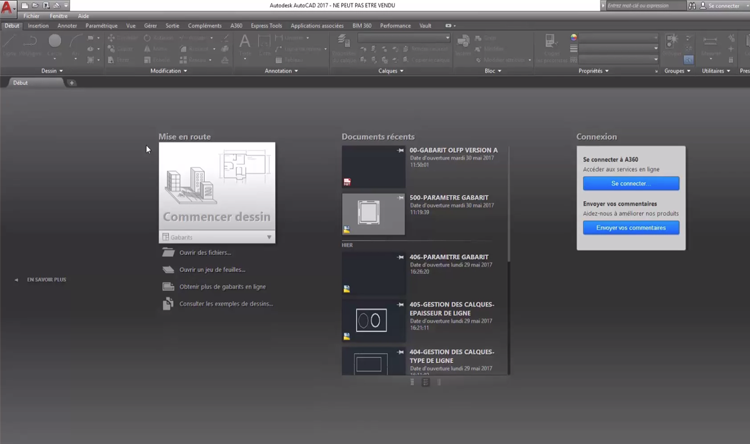Click the binoculars search icon
Image resolution: width=750 pixels, height=444 pixels.
(x=692, y=6)
